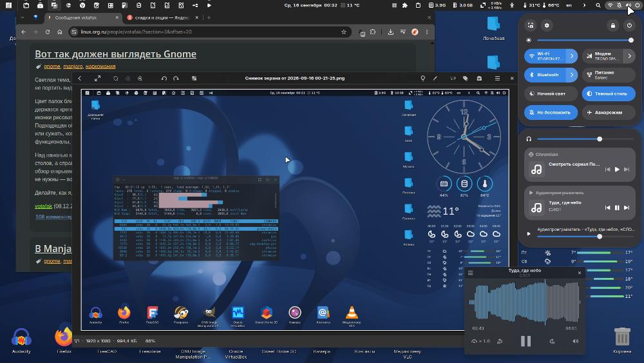
Task: Pause Туда, где небо in quick settings media card
Action: pos(617,208)
